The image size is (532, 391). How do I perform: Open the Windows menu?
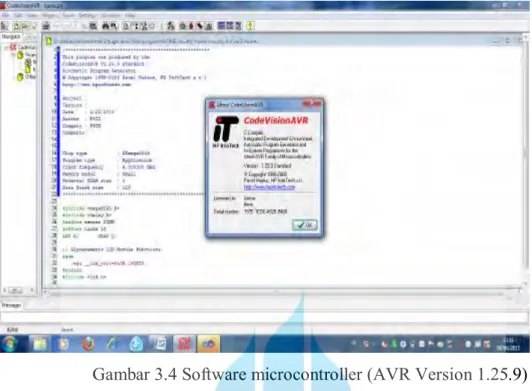[x=111, y=16]
